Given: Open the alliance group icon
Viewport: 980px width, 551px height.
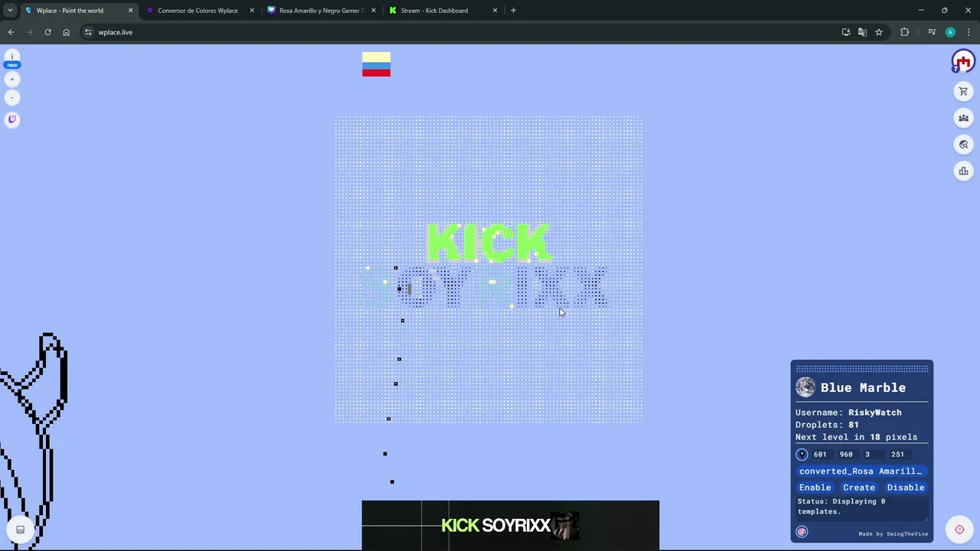Looking at the screenshot, I should (964, 118).
